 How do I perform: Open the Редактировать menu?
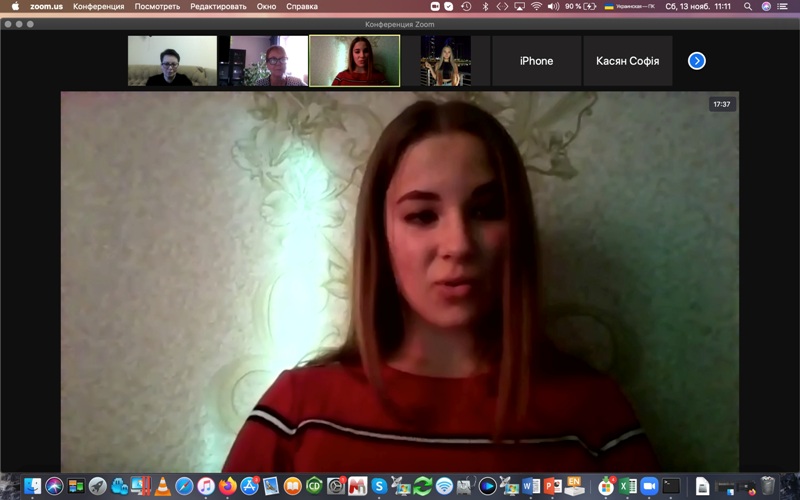tap(218, 7)
